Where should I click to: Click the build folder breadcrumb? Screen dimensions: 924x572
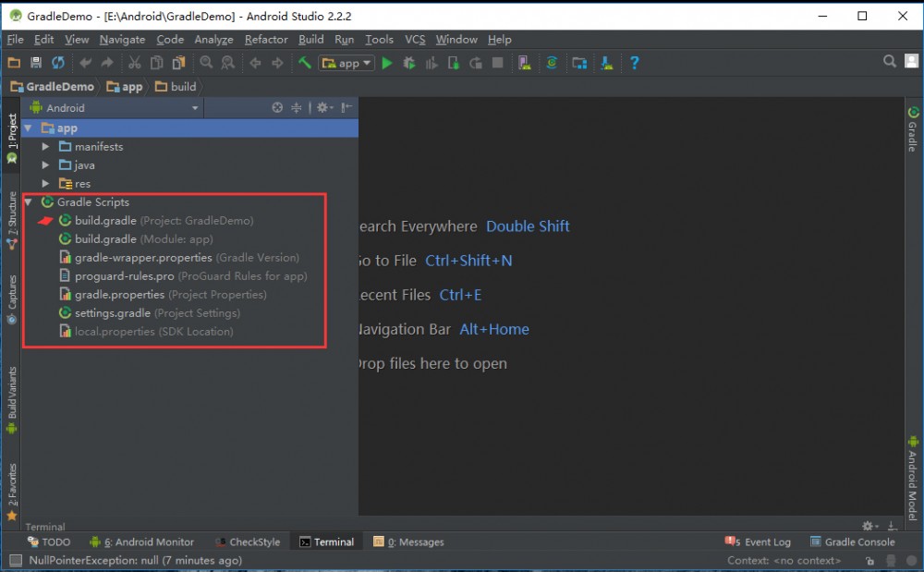(176, 87)
